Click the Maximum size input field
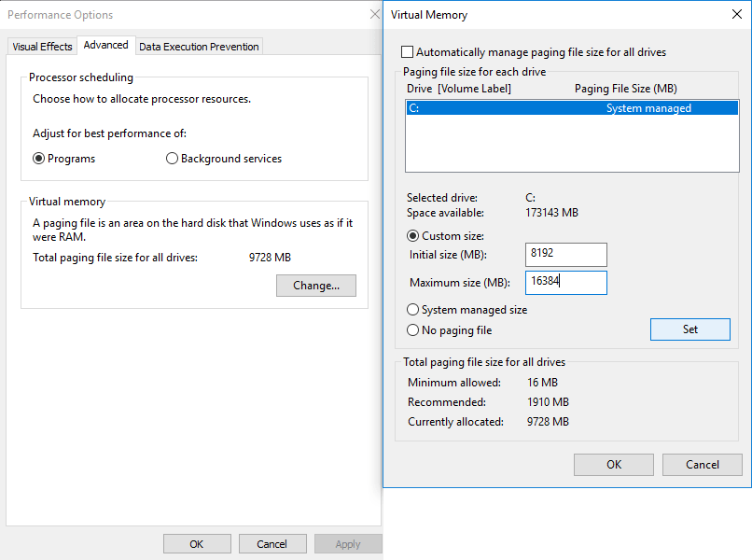752x560 pixels. pyautogui.click(x=565, y=283)
